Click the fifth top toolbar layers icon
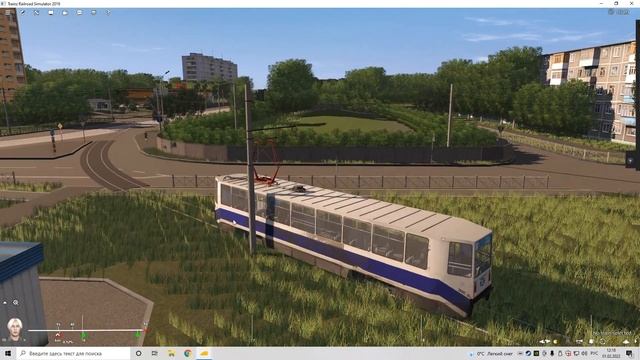This screenshot has height=360, width=640. click(79, 13)
